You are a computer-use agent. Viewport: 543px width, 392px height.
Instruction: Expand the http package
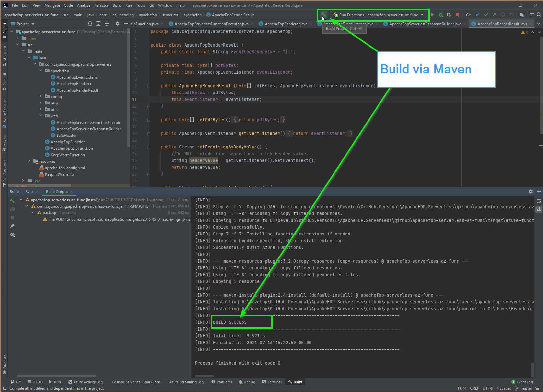(40, 103)
